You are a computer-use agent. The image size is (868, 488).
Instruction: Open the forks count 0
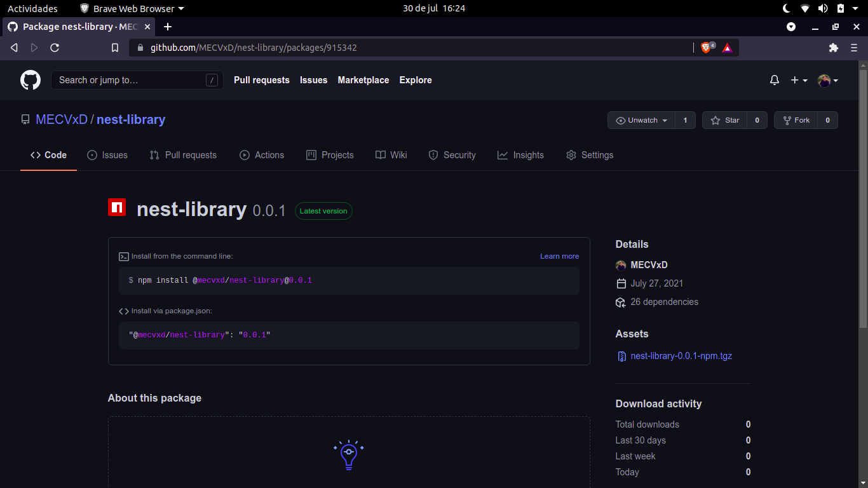click(x=827, y=120)
